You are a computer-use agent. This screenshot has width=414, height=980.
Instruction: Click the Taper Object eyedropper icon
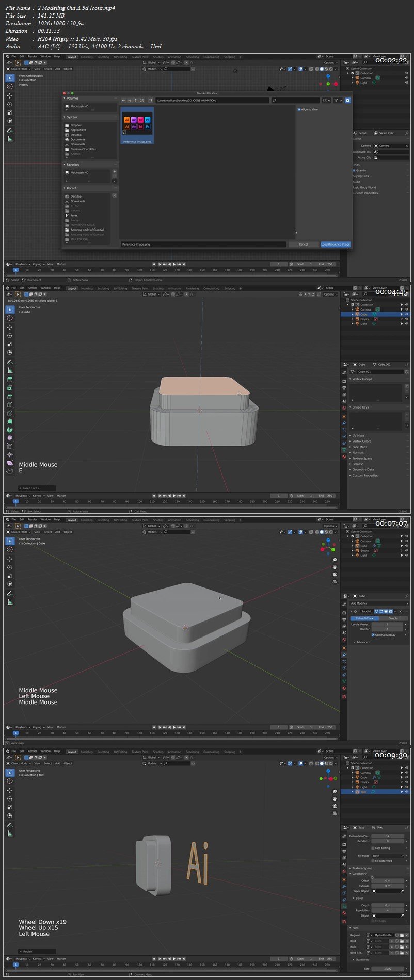click(402, 891)
